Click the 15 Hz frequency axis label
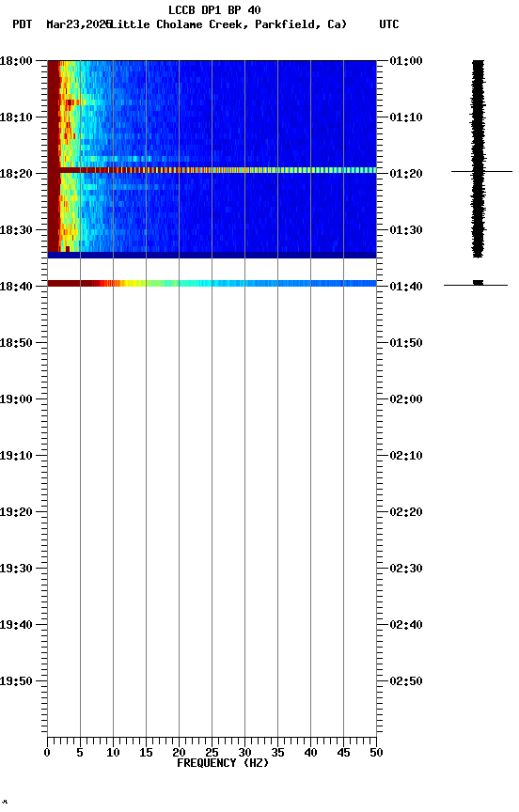519x812 pixels. click(x=146, y=753)
